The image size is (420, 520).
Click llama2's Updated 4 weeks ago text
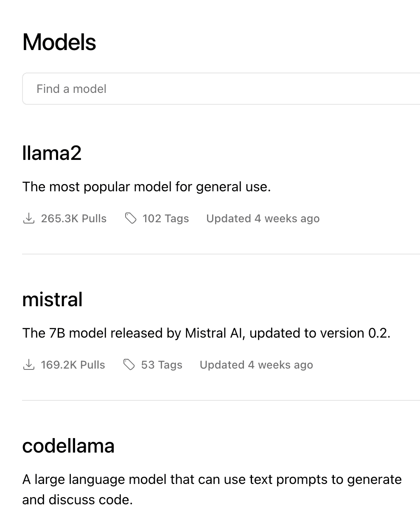[x=263, y=218]
